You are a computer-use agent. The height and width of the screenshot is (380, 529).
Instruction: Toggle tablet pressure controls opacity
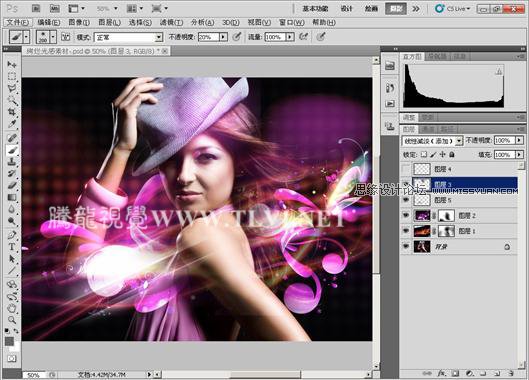(237, 36)
